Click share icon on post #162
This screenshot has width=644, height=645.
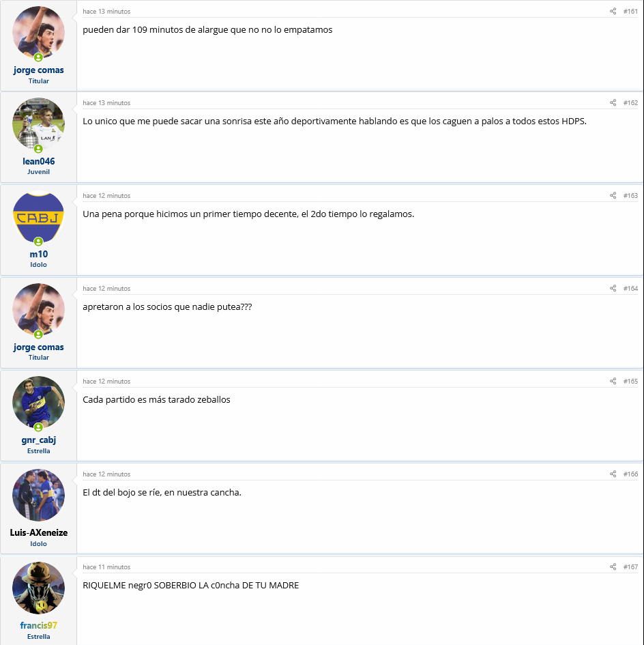coord(613,102)
